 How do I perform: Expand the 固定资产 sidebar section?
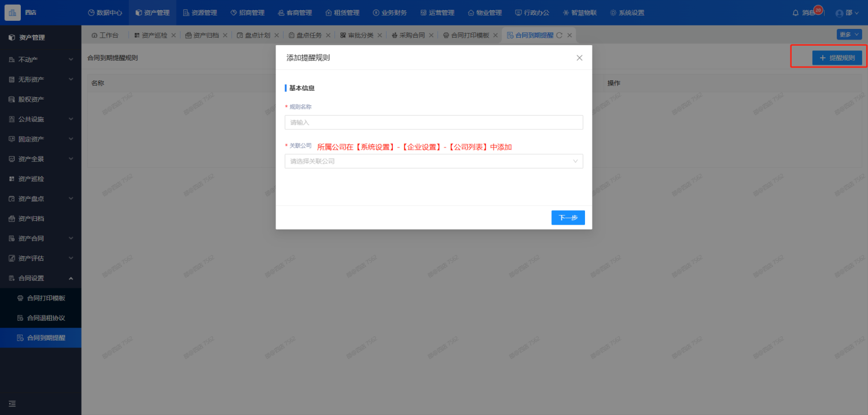click(x=41, y=139)
